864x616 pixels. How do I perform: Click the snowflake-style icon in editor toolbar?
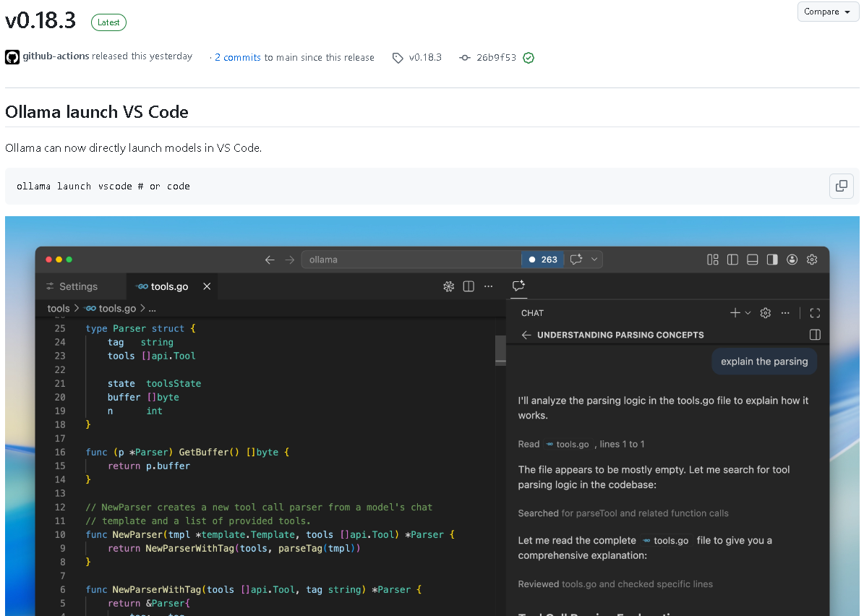coord(448,286)
